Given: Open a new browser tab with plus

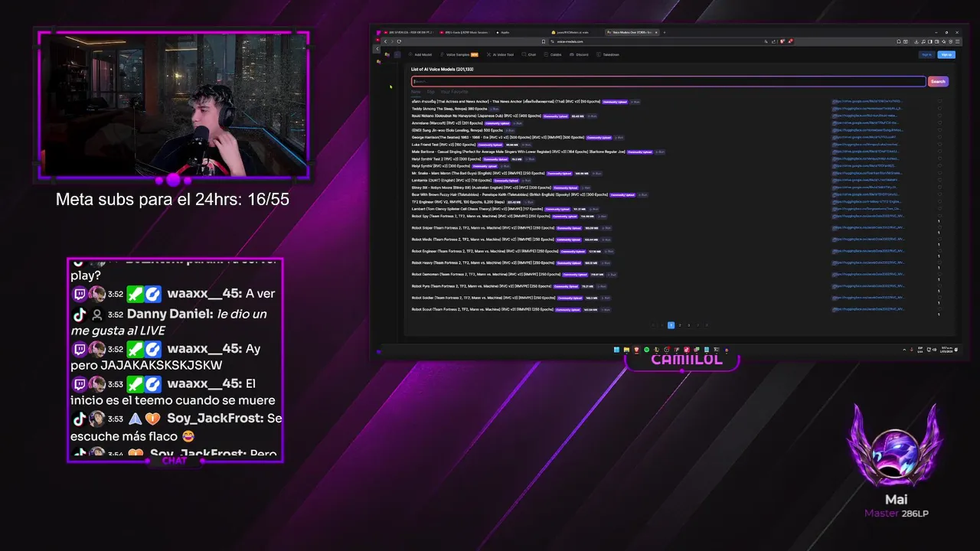Looking at the screenshot, I should (665, 32).
